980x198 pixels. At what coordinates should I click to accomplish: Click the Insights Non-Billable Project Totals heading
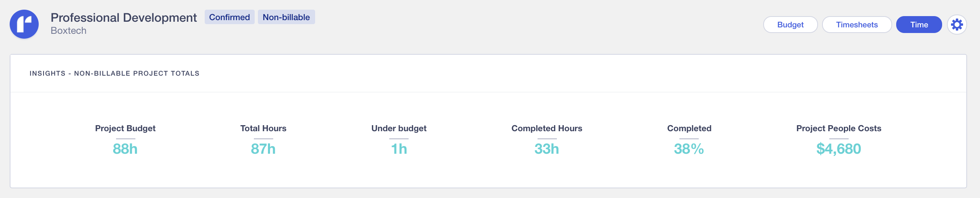(114, 73)
